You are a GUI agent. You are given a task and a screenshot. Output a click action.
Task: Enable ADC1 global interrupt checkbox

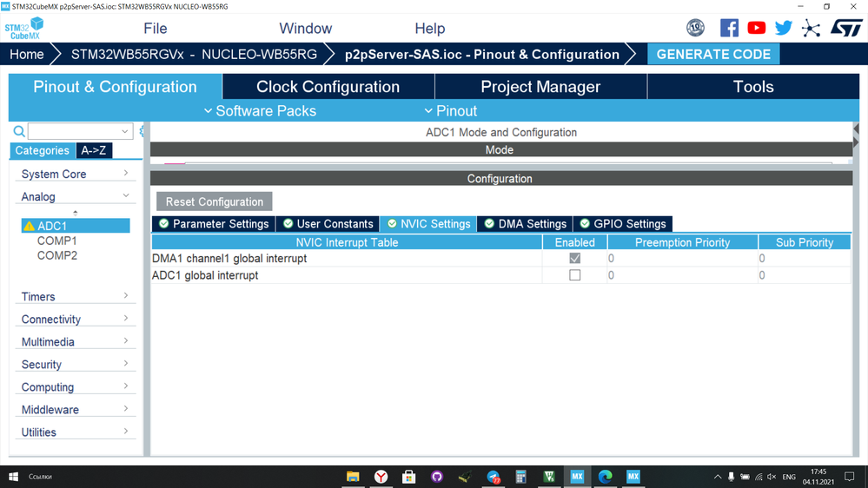[x=574, y=275]
